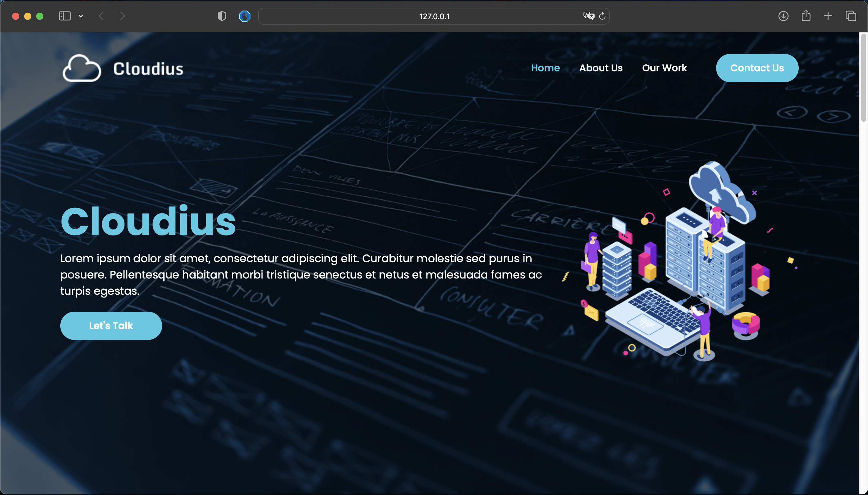The height and width of the screenshot is (495, 868).
Task: Click the Cloudius cloud logo
Action: (82, 68)
